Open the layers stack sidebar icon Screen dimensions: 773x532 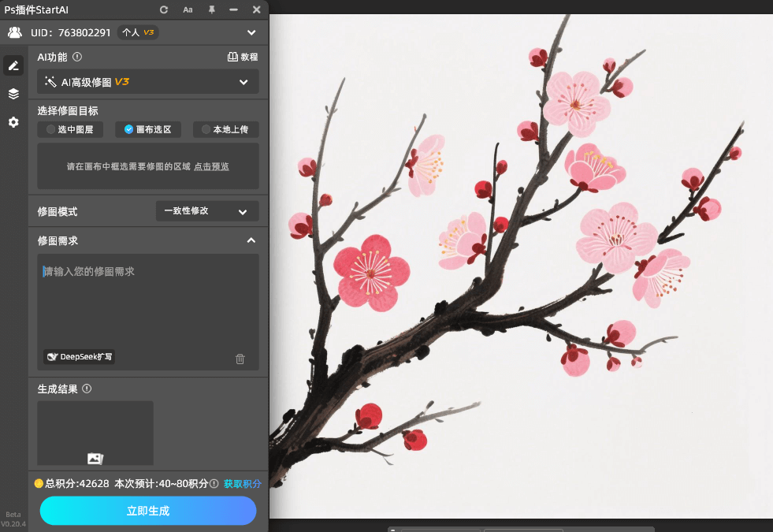point(13,94)
